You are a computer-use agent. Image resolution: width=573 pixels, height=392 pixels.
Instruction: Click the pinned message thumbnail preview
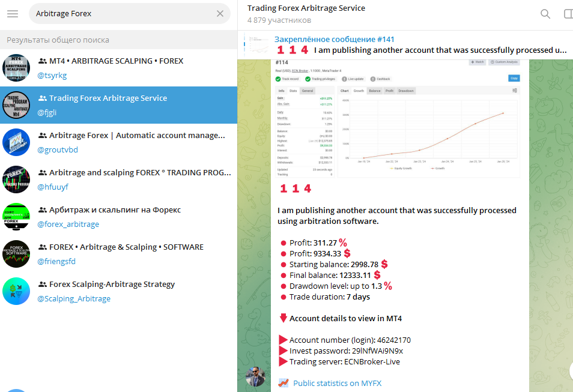pos(258,44)
